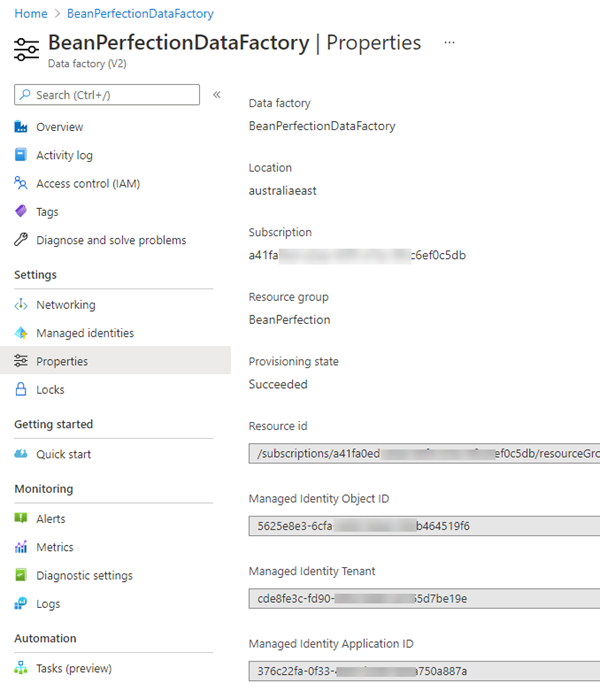Image resolution: width=600 pixels, height=691 pixels.
Task: Click the purple Tags icon
Action: pos(21,211)
